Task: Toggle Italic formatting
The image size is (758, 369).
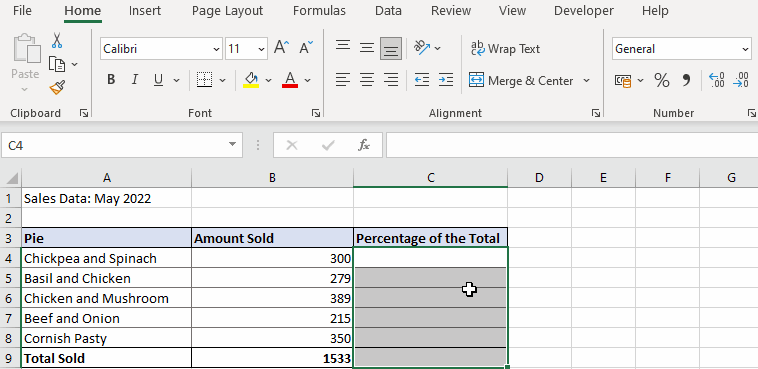Action: (135, 80)
